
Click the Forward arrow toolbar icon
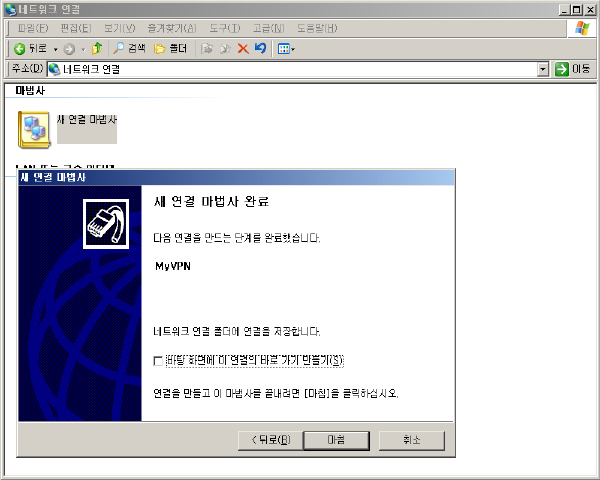[69, 49]
